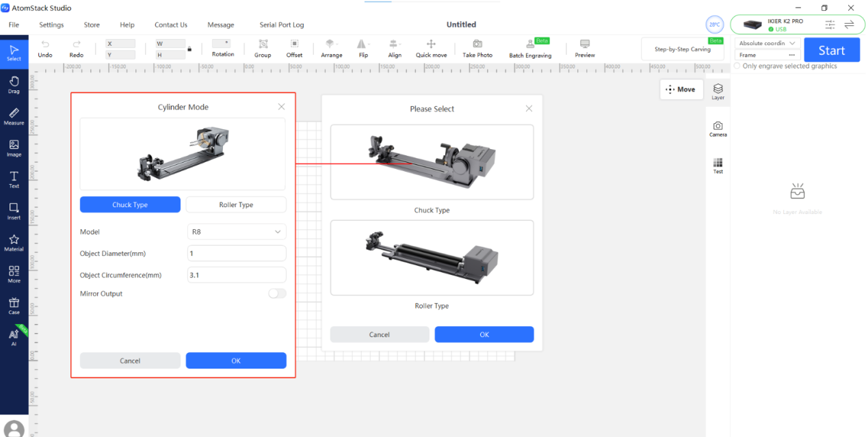Open the Measure tool in sidebar
The height and width of the screenshot is (437, 868).
click(x=14, y=116)
